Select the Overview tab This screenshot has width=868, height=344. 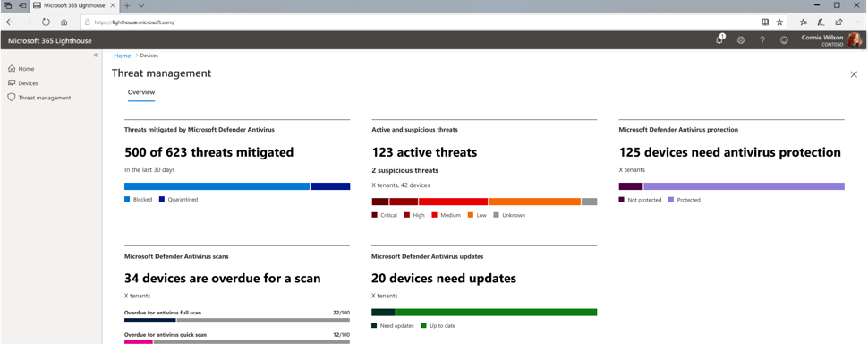141,92
